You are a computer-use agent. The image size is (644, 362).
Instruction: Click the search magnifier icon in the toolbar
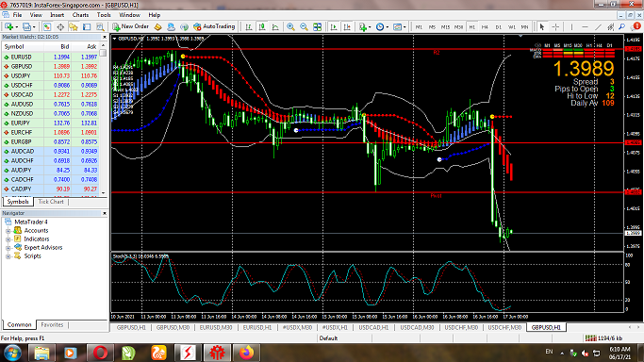tap(622, 26)
